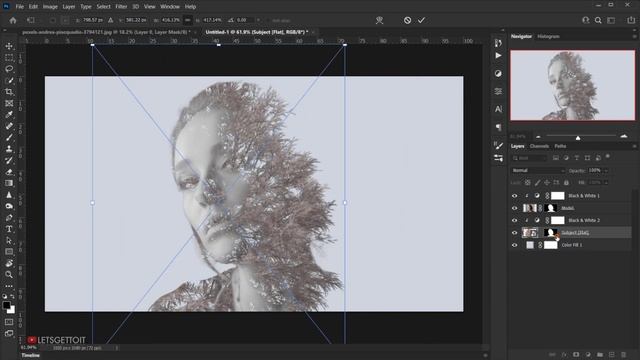Open the blend mode Normal dropdown
Screen dimensions: 640x360
pos(538,171)
